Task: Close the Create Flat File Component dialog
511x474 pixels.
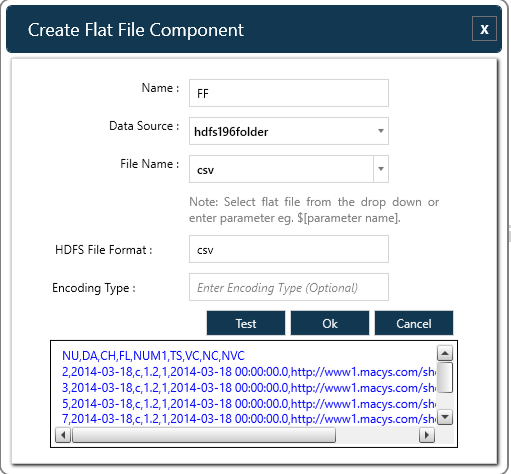Action: (x=484, y=29)
